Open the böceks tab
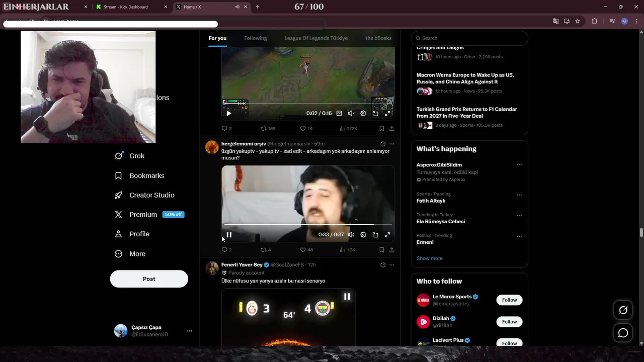644x362 pixels. pyautogui.click(x=378, y=38)
